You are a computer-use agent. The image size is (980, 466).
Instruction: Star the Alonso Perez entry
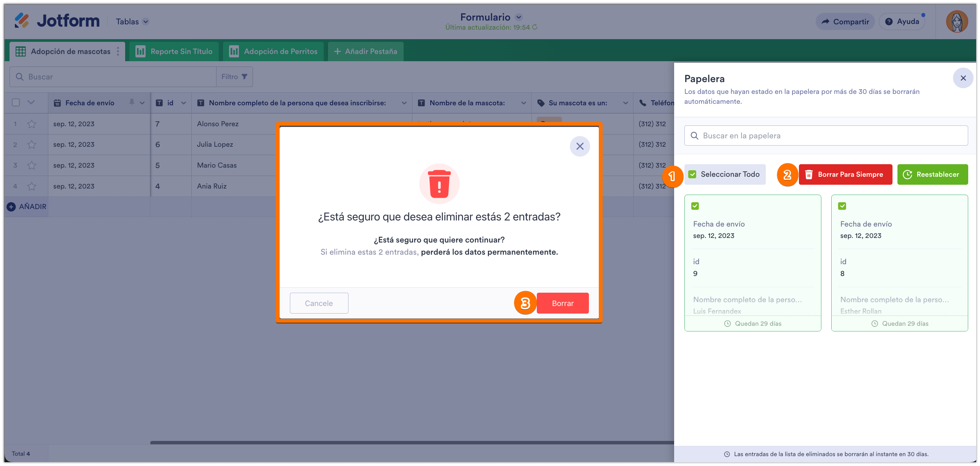(32, 124)
